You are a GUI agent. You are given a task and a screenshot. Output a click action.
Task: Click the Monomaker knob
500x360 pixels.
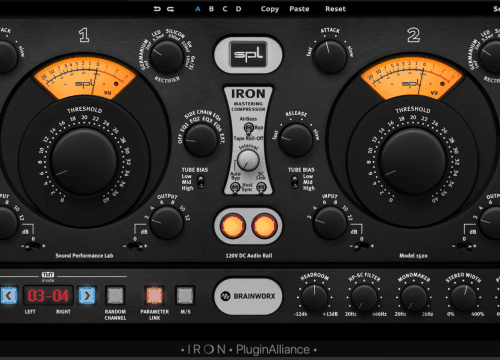pyautogui.click(x=414, y=298)
